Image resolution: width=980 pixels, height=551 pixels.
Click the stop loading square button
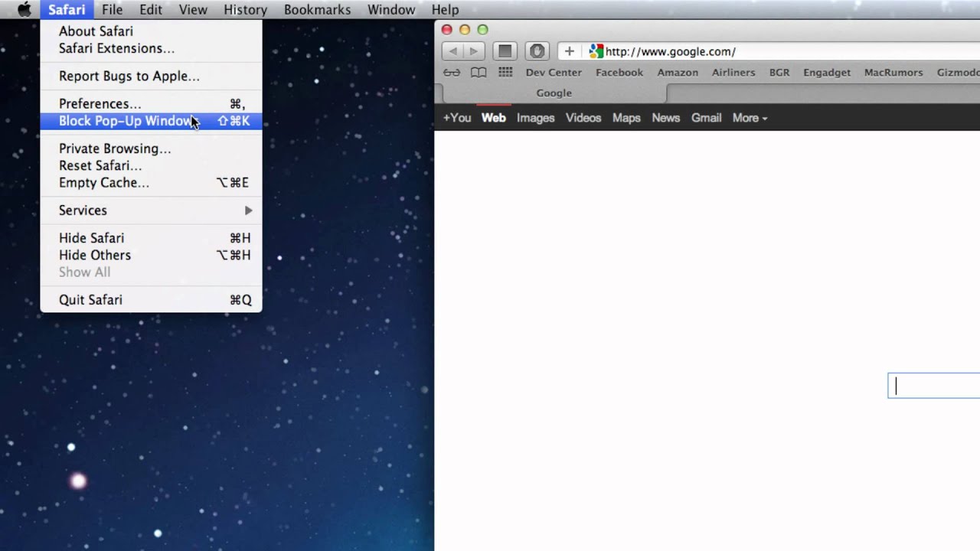[x=505, y=51]
